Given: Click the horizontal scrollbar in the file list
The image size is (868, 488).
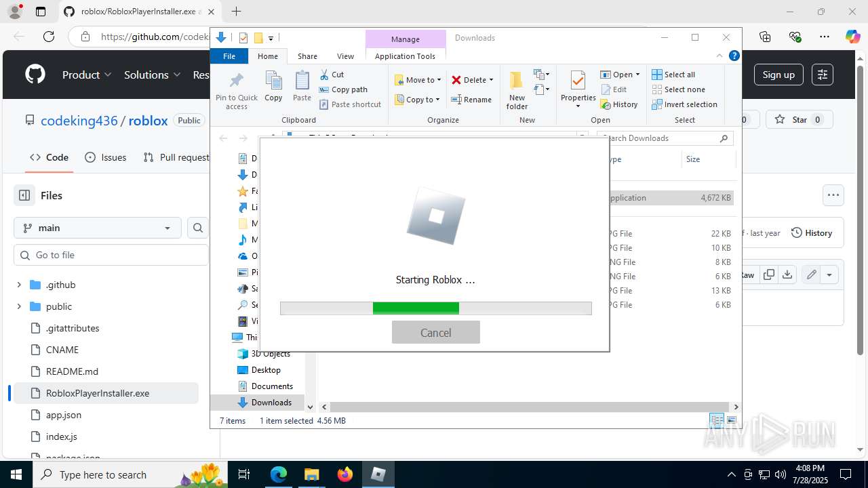Looking at the screenshot, I should (529, 407).
